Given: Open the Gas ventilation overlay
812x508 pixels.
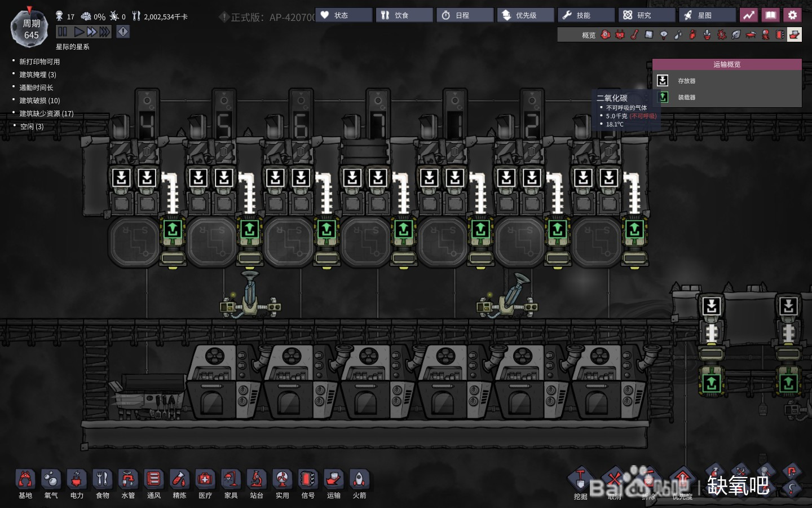Looking at the screenshot, I should 692,35.
